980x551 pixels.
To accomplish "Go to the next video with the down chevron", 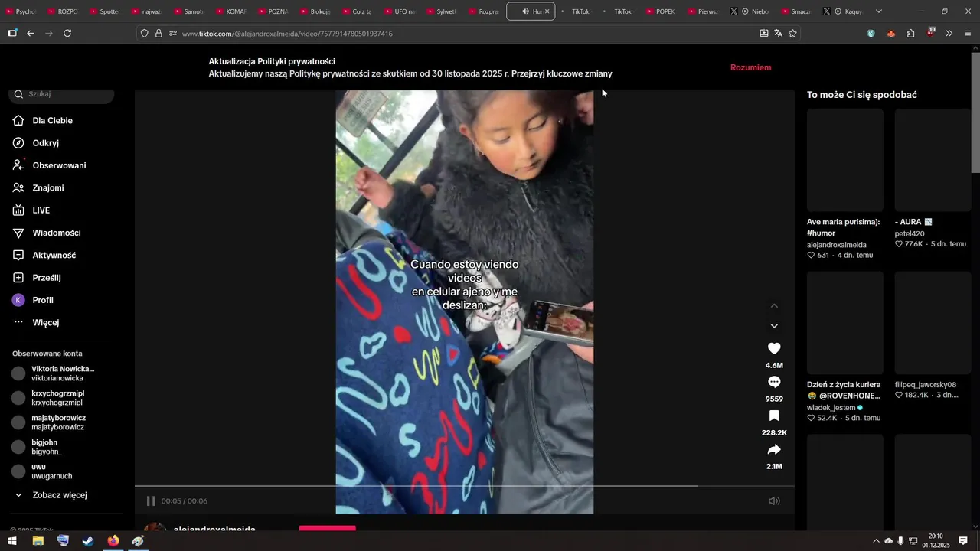I will [774, 326].
